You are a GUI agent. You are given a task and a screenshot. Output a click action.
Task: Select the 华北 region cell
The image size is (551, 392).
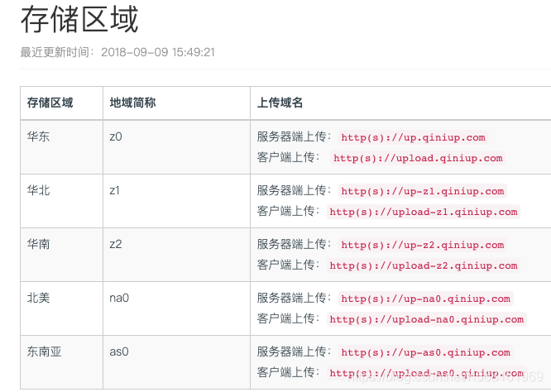(x=38, y=190)
